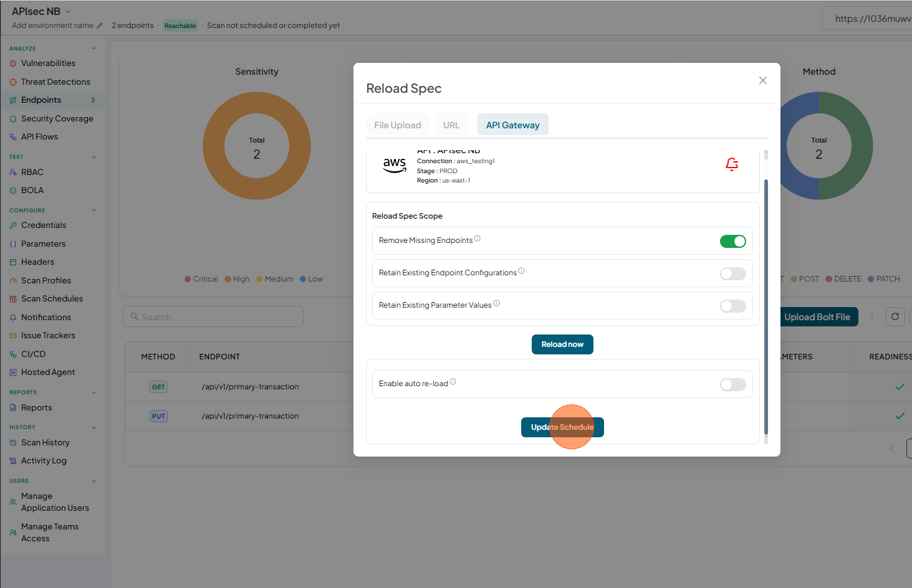Click the pencil icon to edit environment name

(100, 26)
